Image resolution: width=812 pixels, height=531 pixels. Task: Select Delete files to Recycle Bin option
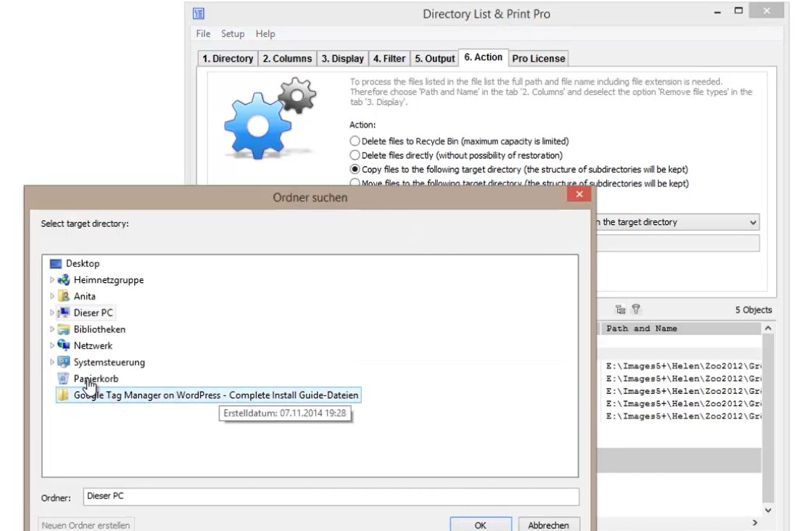[x=355, y=141]
